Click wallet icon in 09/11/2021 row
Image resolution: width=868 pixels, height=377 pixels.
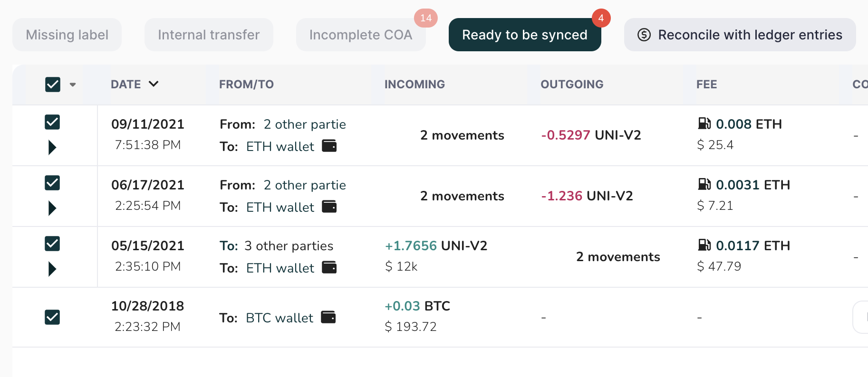point(329,146)
